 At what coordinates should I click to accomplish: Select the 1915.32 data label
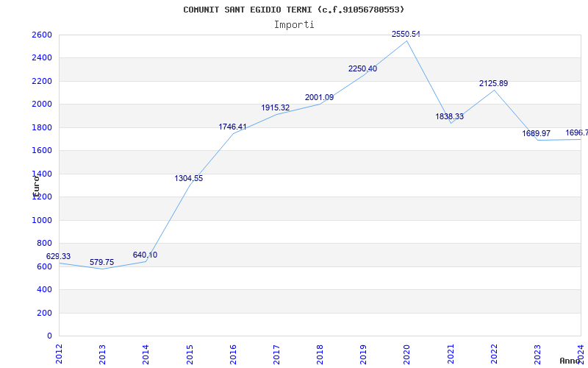pos(275,107)
